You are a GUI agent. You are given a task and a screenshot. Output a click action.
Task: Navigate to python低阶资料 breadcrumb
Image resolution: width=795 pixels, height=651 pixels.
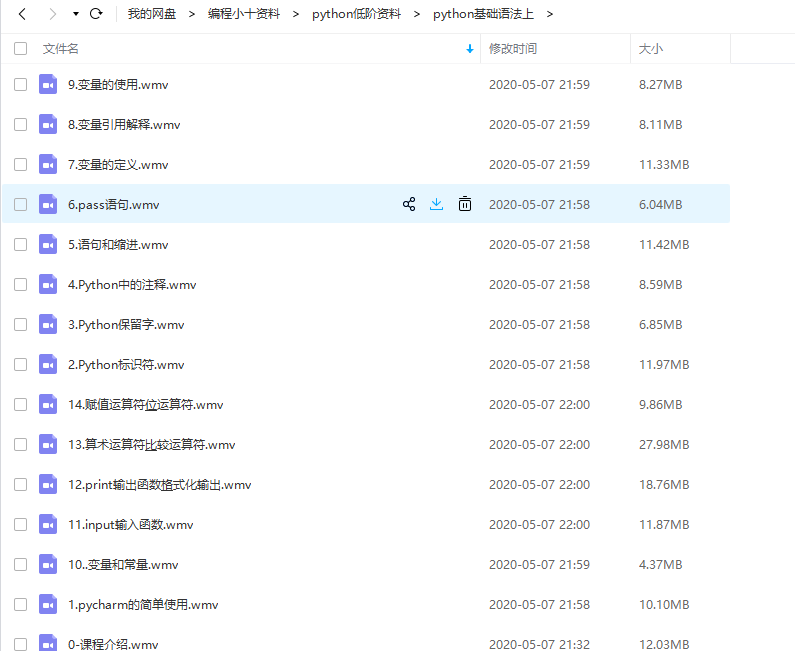[356, 14]
